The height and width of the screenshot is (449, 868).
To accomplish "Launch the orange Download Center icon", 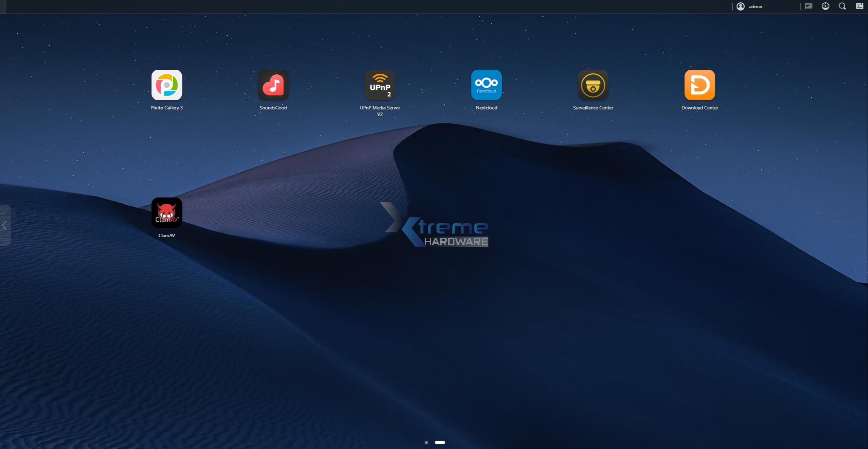I will (699, 85).
